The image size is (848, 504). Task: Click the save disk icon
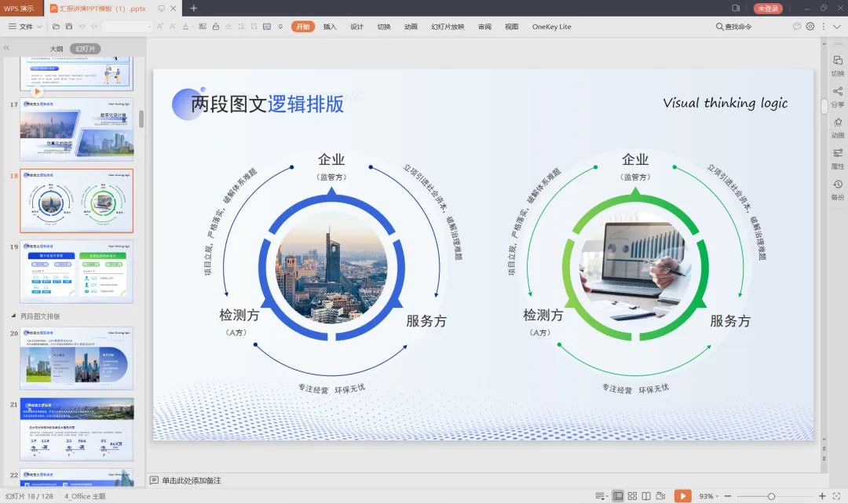coord(68,27)
